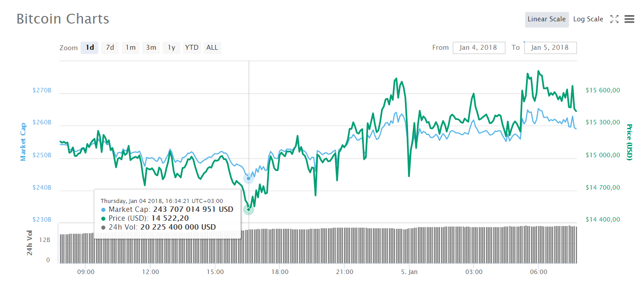Select the 1d zoom range
The width and height of the screenshot is (644, 286).
(x=90, y=48)
